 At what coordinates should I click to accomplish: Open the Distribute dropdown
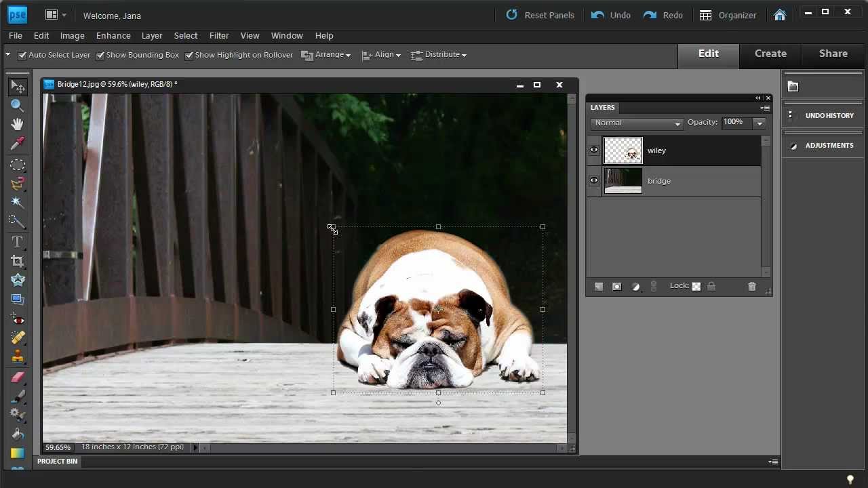[439, 55]
